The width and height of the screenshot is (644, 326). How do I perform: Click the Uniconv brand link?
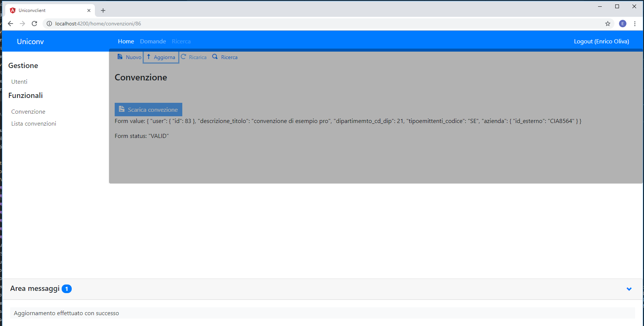tap(30, 41)
